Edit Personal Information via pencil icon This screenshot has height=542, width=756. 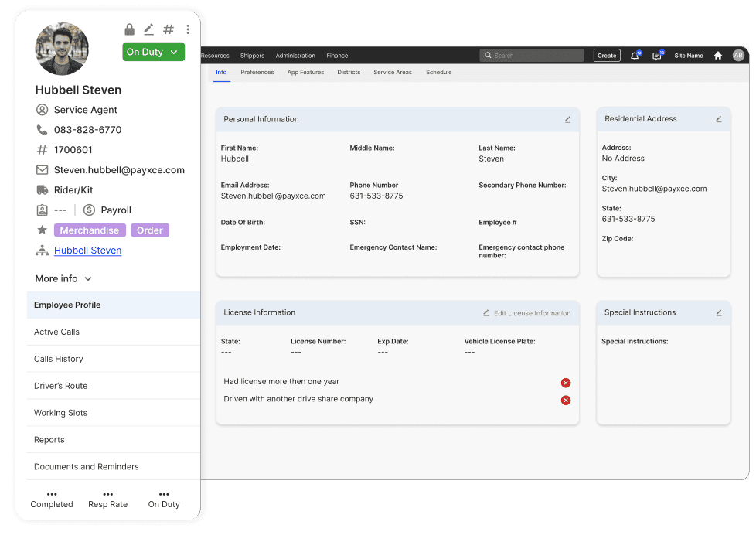[567, 120]
